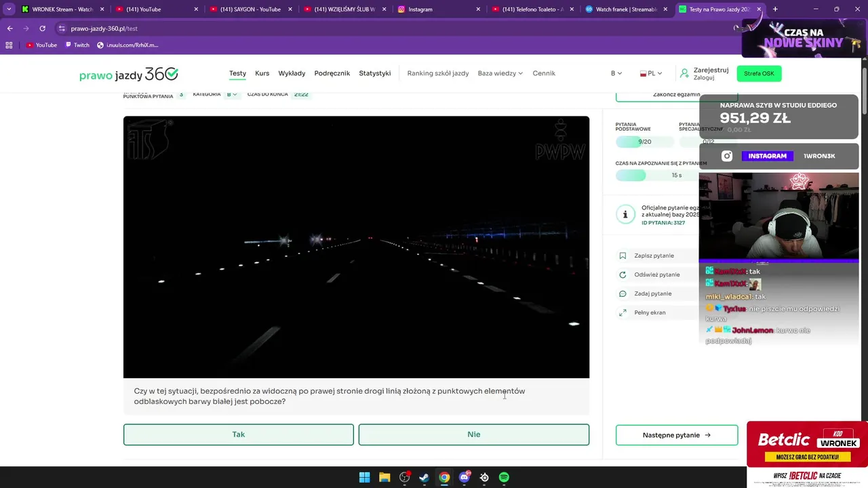Click Zakończ egzamin button

(x=676, y=95)
